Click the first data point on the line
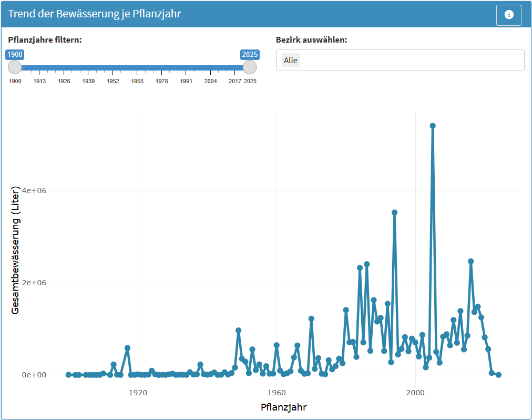 (x=68, y=375)
